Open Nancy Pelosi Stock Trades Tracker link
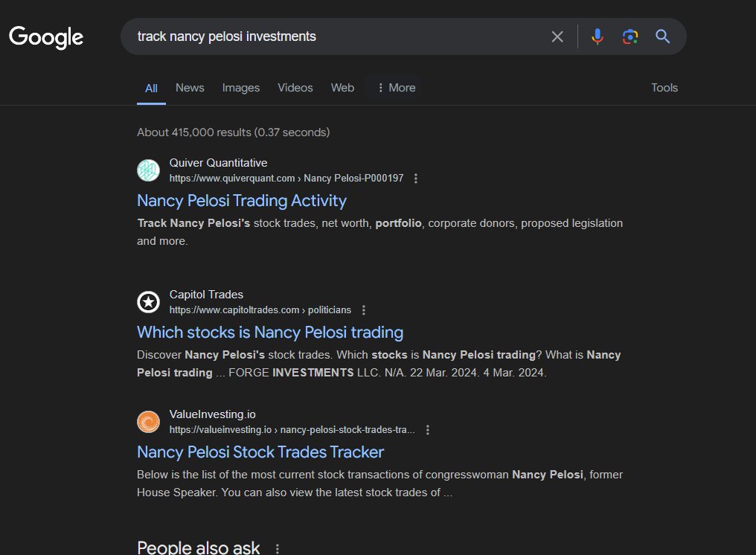 point(260,452)
